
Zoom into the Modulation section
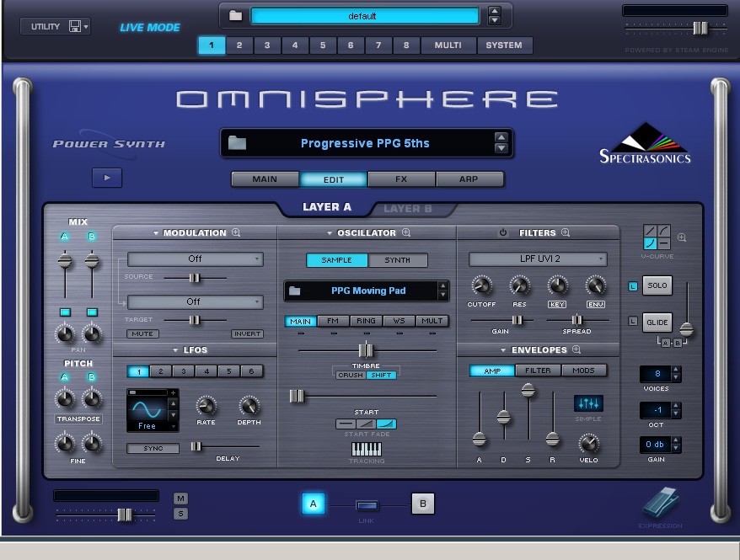coord(236,232)
